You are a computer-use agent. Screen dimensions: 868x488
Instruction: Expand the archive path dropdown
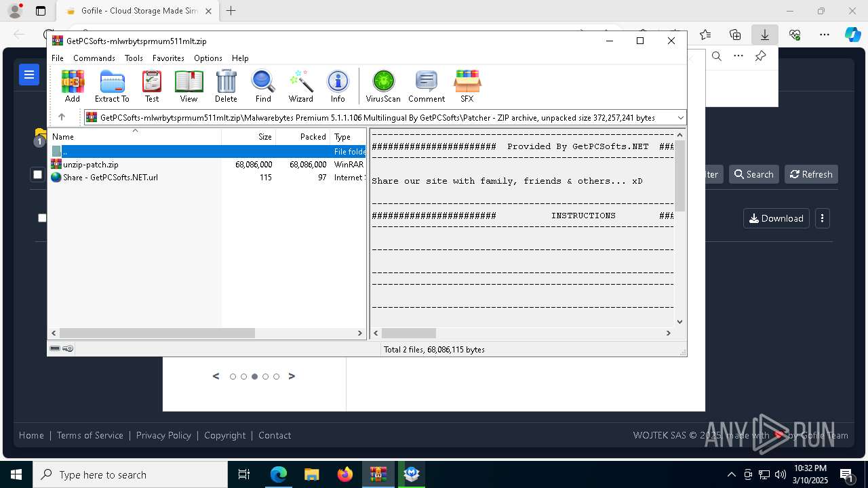pyautogui.click(x=680, y=117)
